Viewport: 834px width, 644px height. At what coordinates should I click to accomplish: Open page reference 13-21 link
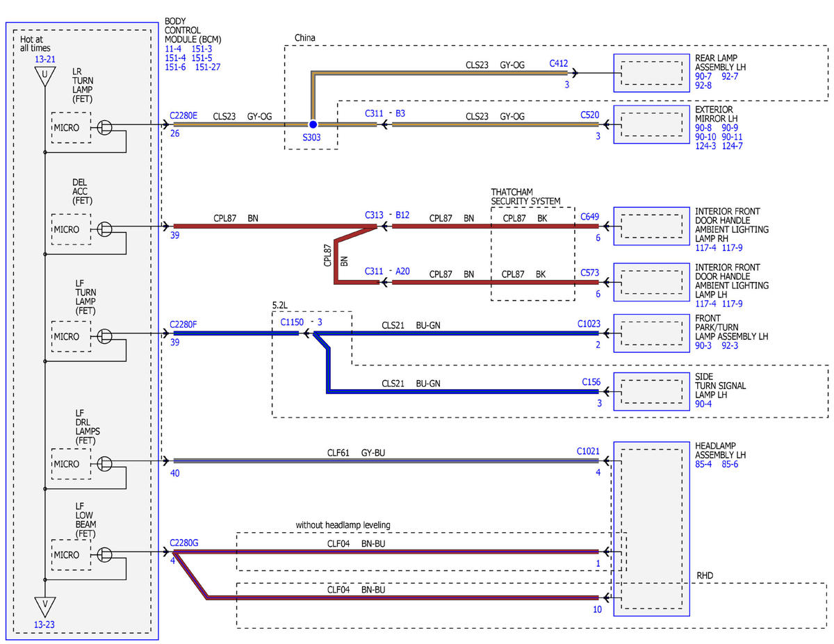click(44, 60)
